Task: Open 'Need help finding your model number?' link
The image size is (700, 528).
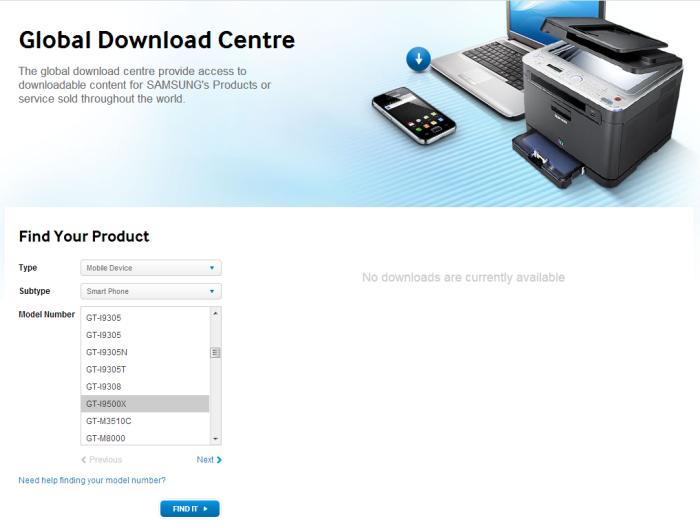Action: [92, 481]
